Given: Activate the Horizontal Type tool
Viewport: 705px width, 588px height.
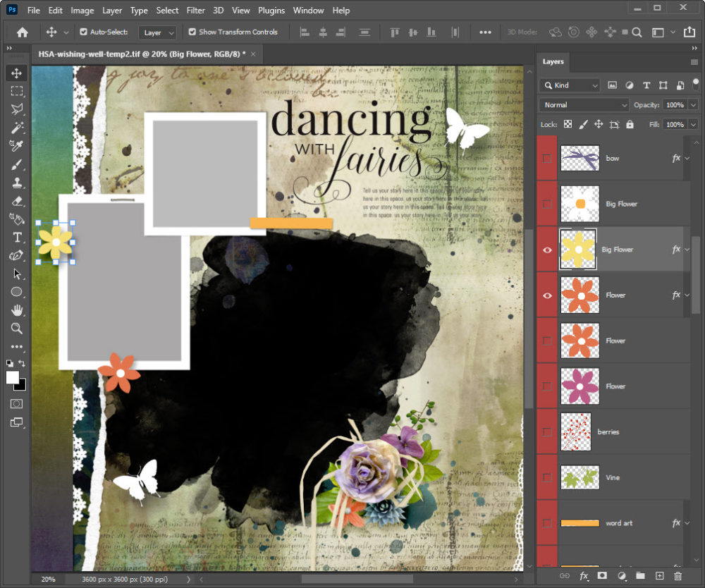Looking at the screenshot, I should (17, 238).
